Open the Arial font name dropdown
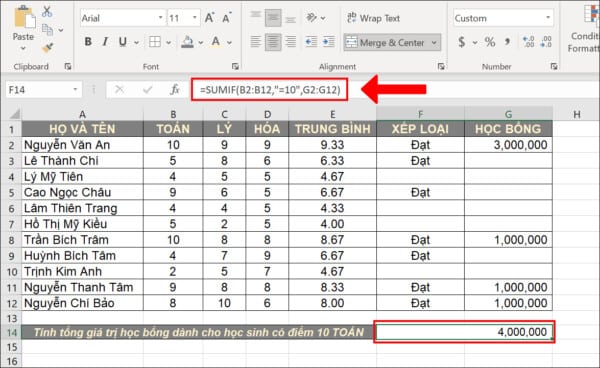The width and height of the screenshot is (600, 368). coord(161,18)
